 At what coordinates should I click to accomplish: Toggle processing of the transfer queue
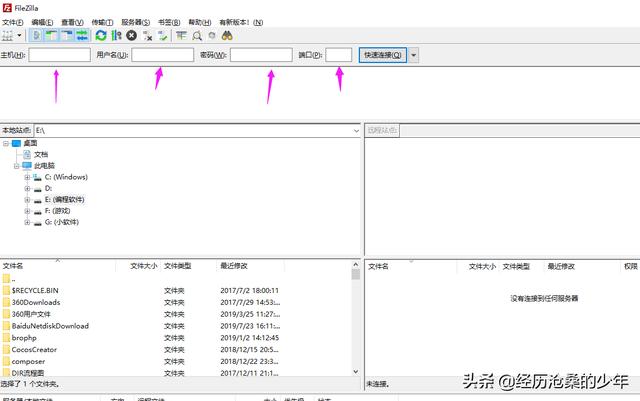point(116,36)
